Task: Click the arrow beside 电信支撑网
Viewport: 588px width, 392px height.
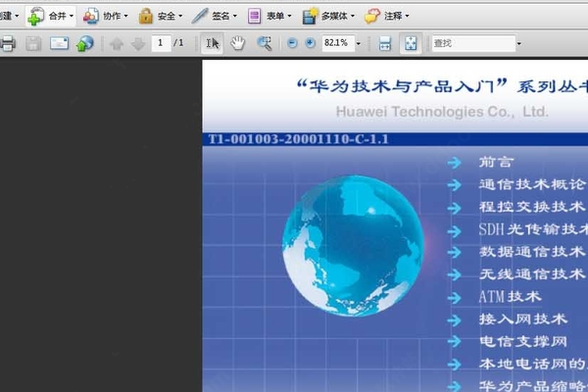Action: tap(454, 342)
